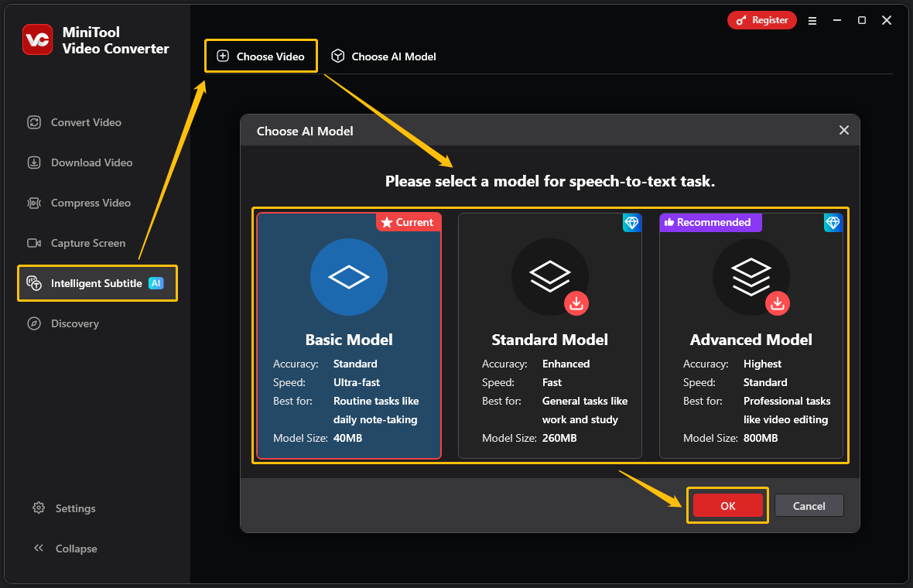Download the Advanced Model
The width and height of the screenshot is (913, 588).
coord(778,303)
